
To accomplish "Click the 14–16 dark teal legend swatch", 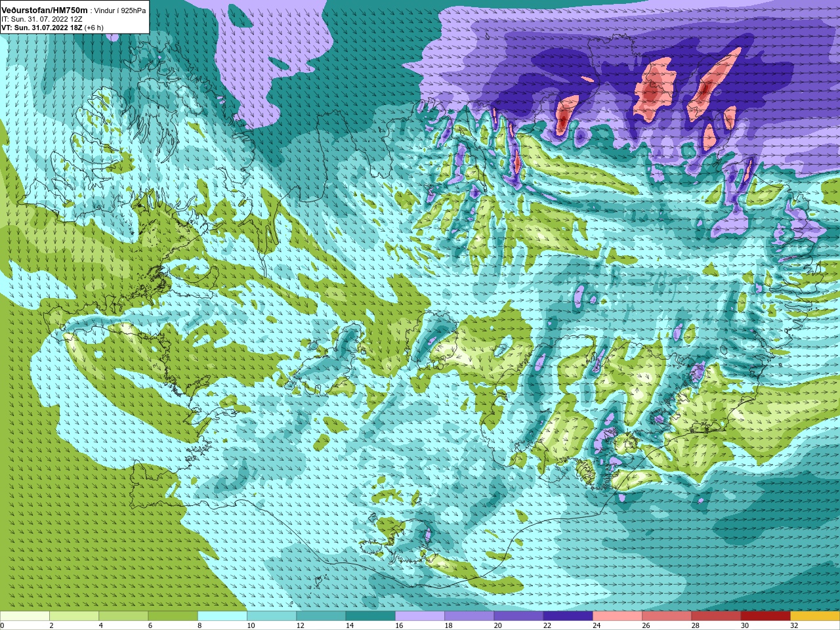I will (371, 616).
